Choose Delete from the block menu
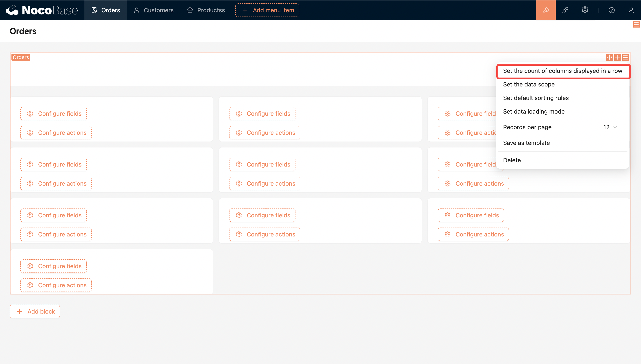 [x=512, y=160]
